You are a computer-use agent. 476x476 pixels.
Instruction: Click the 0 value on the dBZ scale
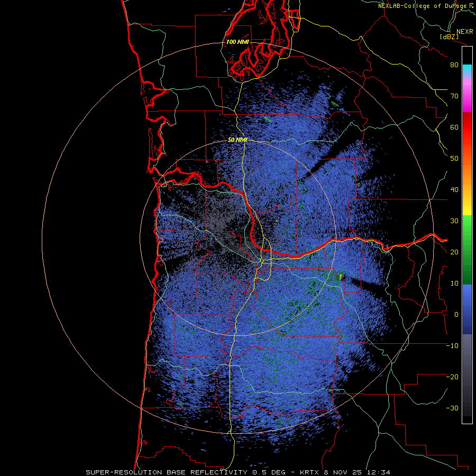(x=456, y=315)
